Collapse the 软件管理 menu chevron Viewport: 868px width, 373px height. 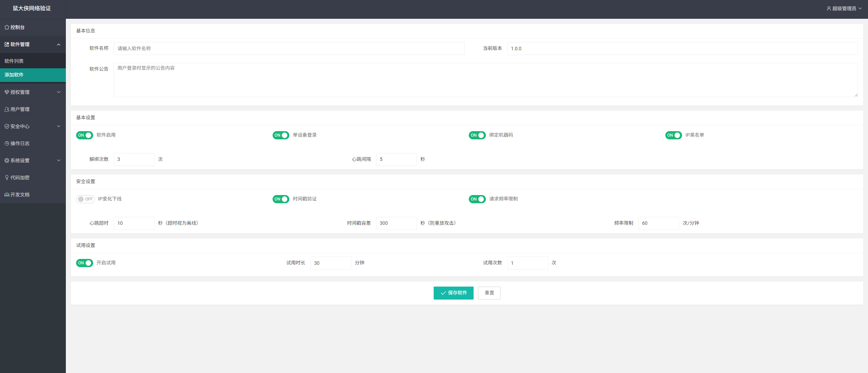pyautogui.click(x=59, y=44)
